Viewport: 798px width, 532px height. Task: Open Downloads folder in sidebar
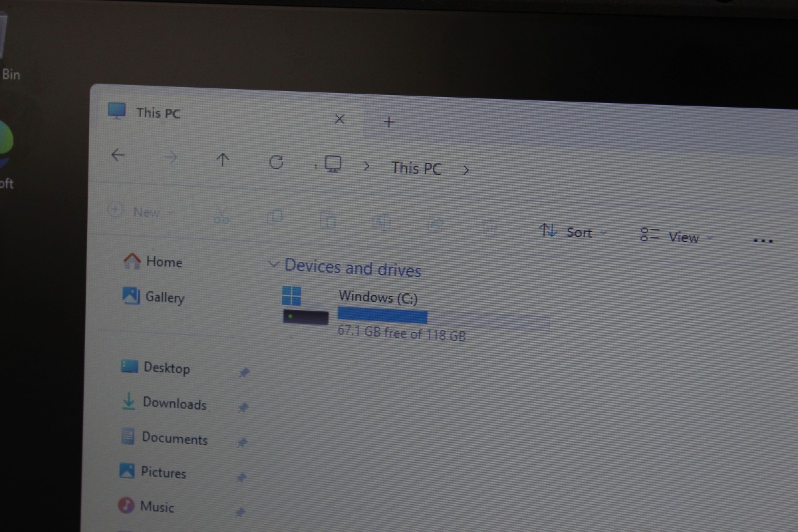[164, 403]
